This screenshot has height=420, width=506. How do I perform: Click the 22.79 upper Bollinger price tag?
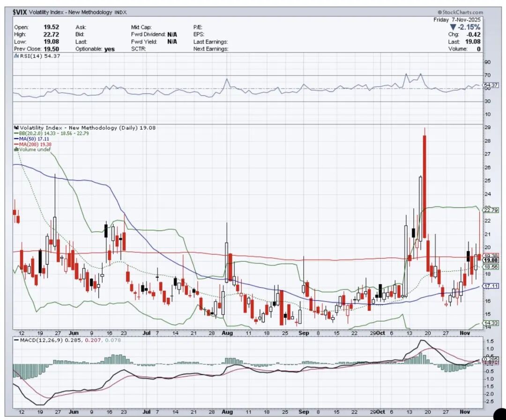(x=491, y=210)
